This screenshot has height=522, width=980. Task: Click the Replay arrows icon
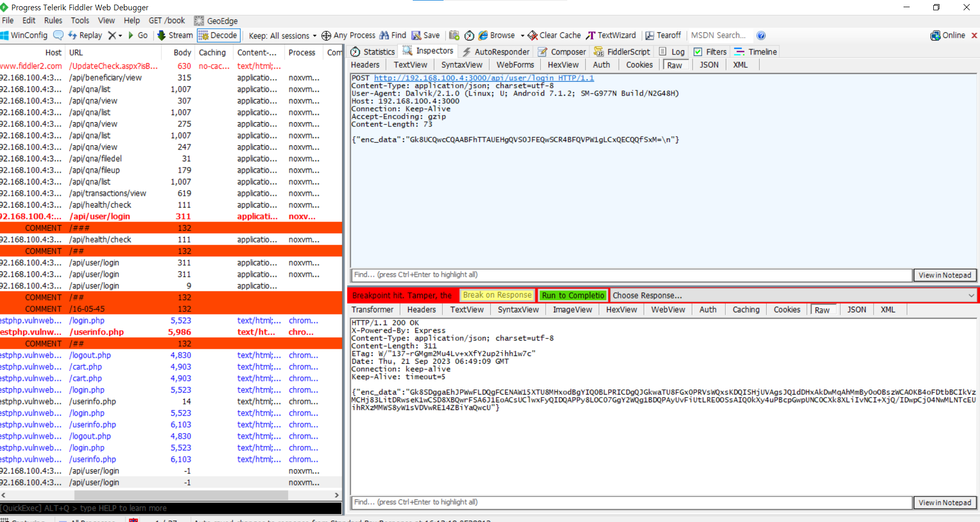(x=72, y=35)
